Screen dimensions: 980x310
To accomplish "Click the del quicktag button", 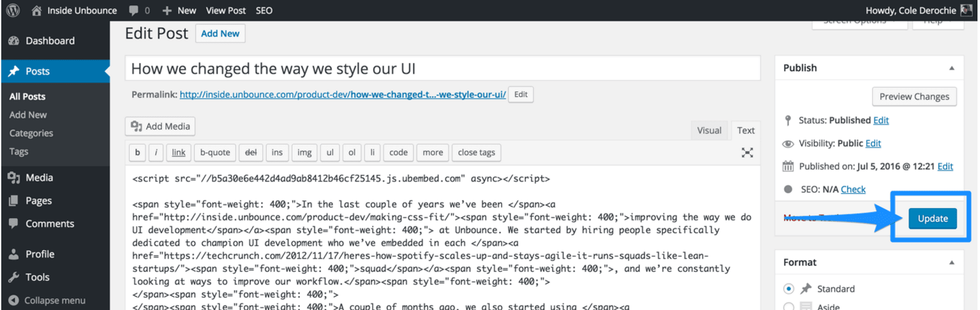I will (x=251, y=152).
